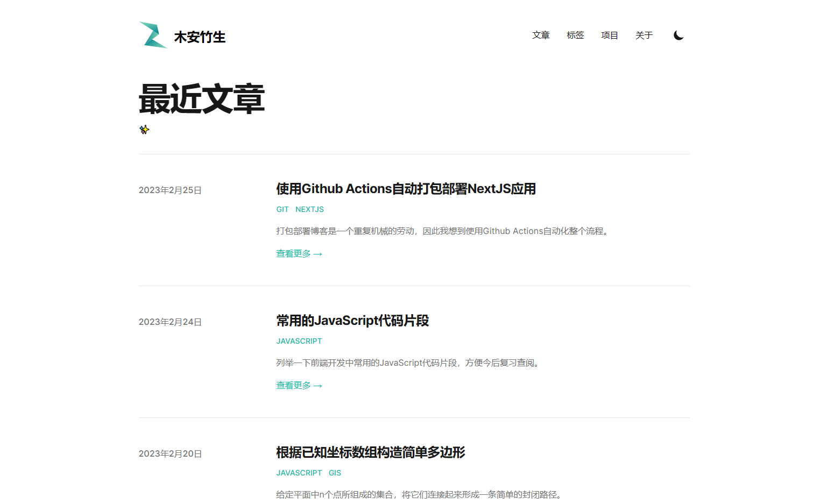This screenshot has width=828, height=504.
Task: Click 查看更多 under the Github Actions article
Action: point(299,254)
